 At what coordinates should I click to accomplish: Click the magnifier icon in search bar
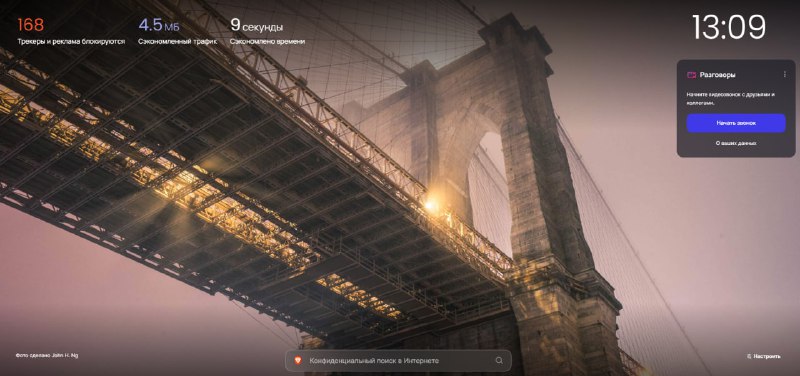(x=499, y=360)
